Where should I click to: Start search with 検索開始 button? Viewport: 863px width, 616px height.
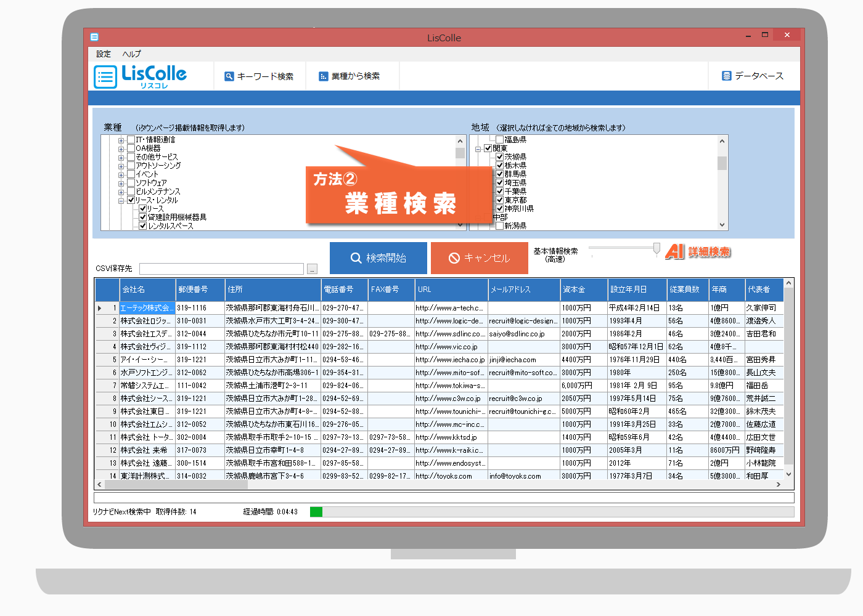coord(378,258)
